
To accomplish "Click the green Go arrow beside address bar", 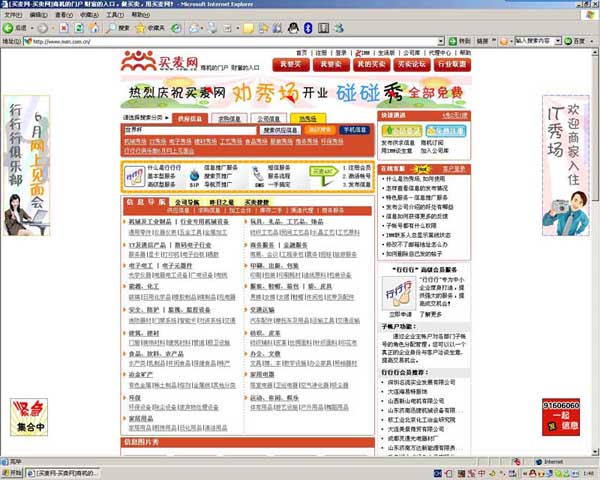I will point(453,41).
